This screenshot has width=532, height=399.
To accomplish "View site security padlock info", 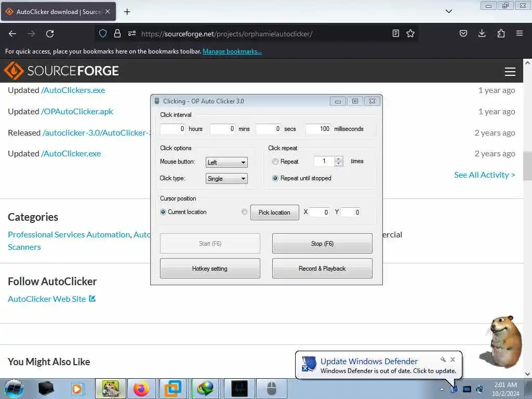I will click(117, 33).
